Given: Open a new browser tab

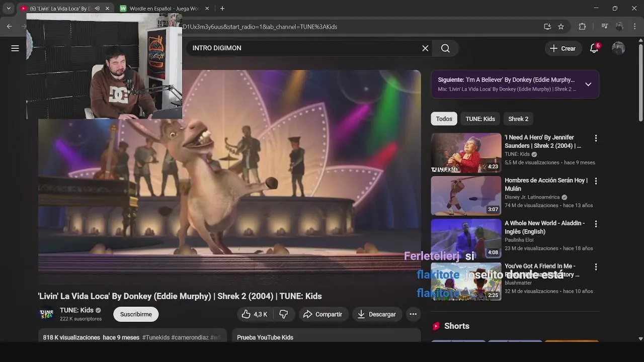Looking at the screenshot, I should click(x=222, y=9).
